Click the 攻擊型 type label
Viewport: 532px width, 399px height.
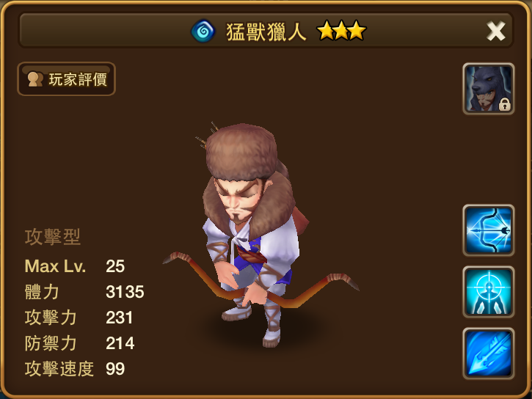[x=53, y=237]
